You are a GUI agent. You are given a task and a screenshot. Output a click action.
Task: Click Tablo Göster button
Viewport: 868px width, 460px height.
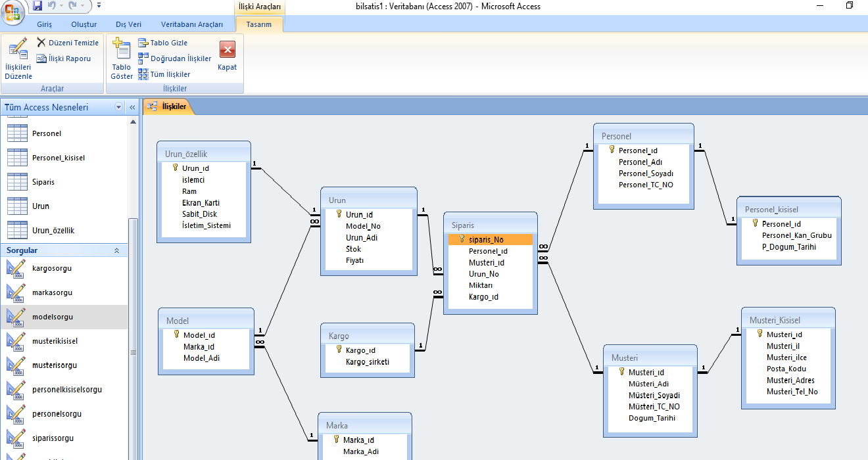(122, 58)
